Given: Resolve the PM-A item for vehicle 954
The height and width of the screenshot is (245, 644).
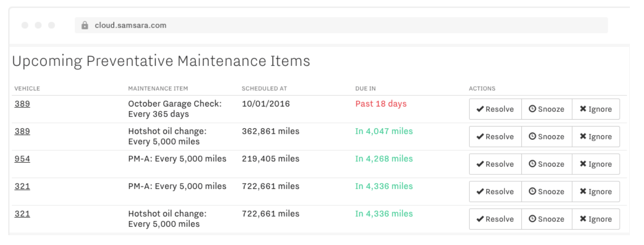Looking at the screenshot, I should point(495,164).
